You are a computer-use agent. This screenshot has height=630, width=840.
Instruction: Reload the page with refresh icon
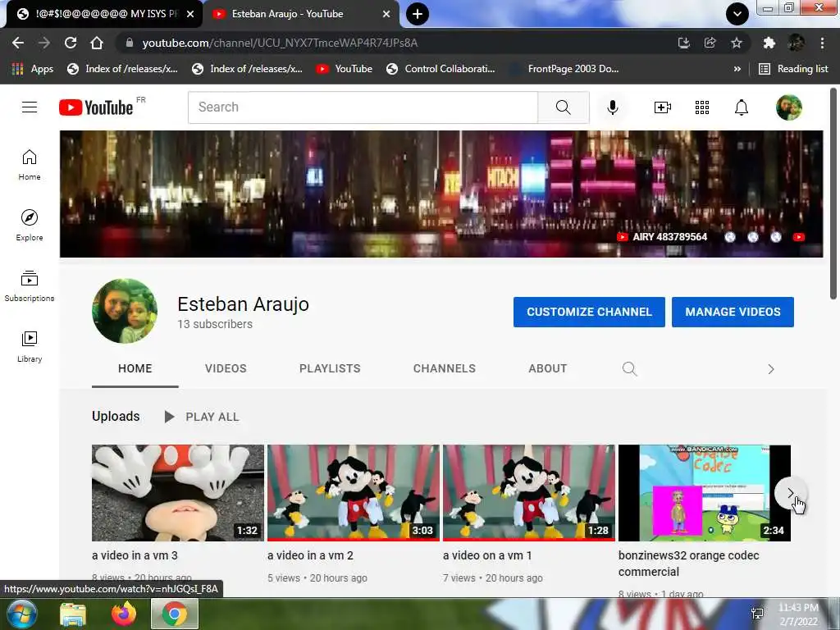click(71, 43)
